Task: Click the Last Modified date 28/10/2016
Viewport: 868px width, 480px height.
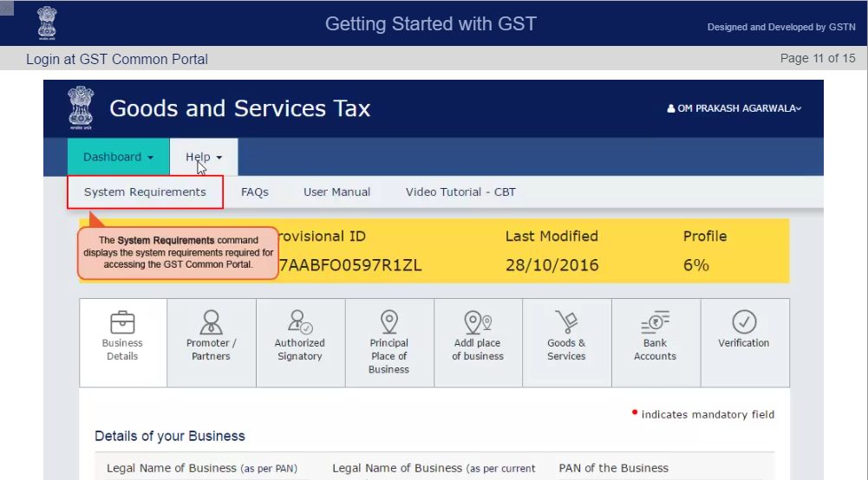Action: pos(551,265)
